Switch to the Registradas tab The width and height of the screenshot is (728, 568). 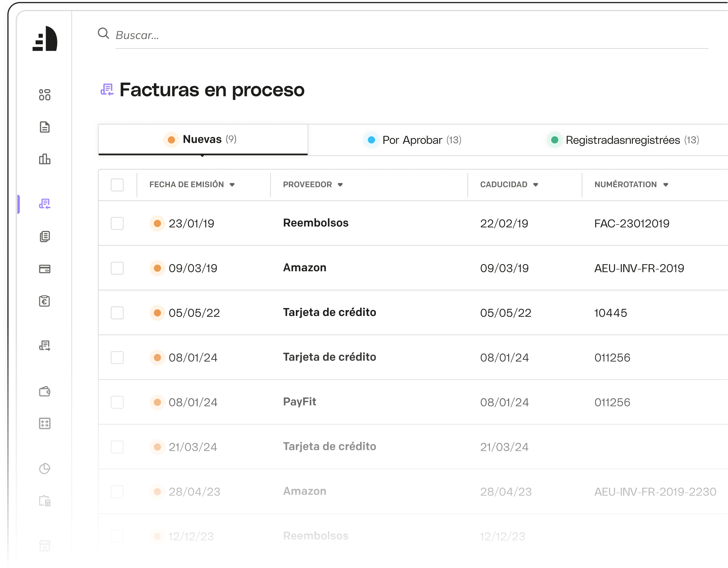click(622, 140)
